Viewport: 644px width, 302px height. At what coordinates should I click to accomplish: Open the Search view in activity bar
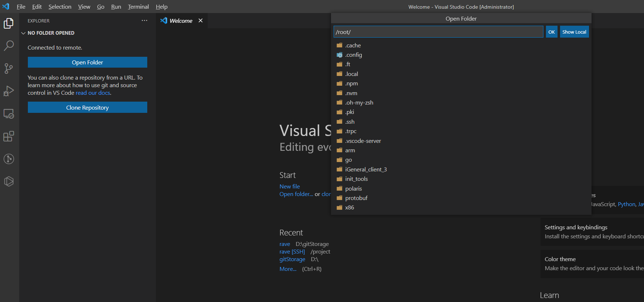point(9,46)
